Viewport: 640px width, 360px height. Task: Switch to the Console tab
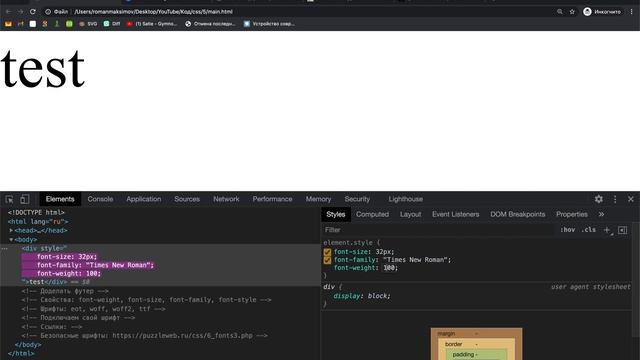(x=100, y=199)
